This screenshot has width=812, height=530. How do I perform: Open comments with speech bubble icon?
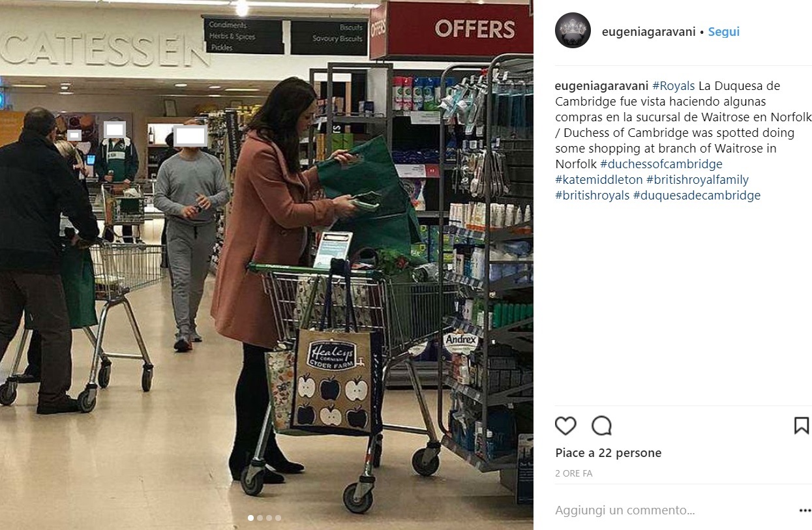601,426
